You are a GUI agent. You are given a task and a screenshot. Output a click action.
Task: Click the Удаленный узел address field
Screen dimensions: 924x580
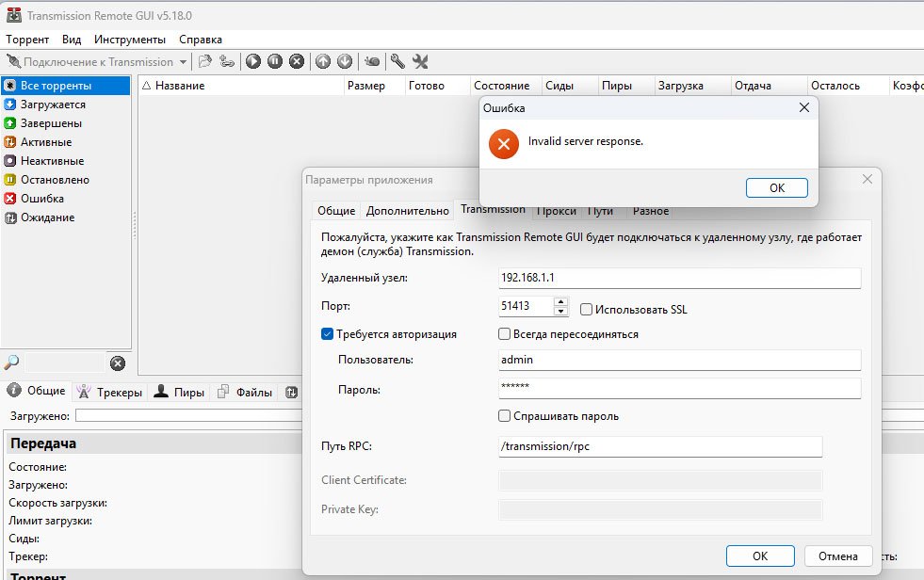pyautogui.click(x=679, y=279)
